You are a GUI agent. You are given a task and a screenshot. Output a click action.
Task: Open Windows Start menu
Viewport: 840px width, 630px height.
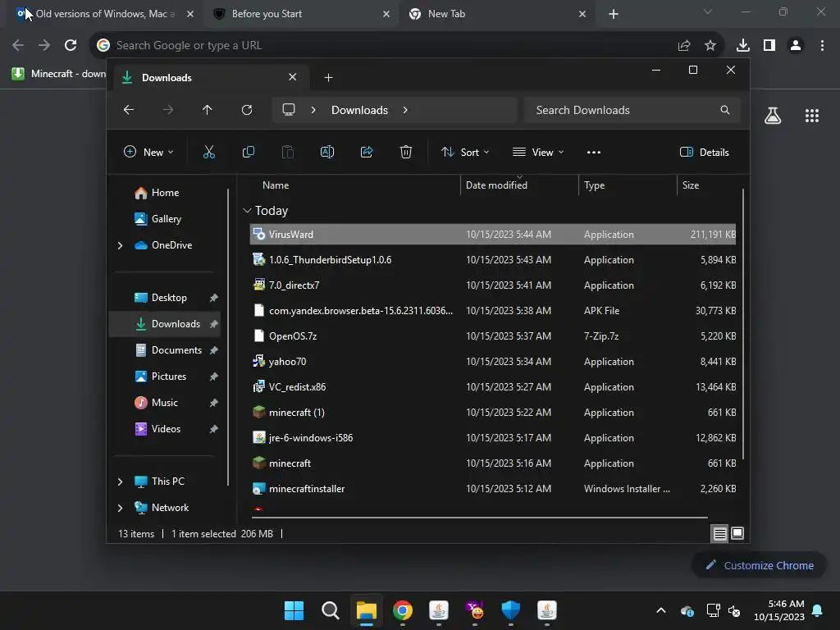click(x=294, y=610)
